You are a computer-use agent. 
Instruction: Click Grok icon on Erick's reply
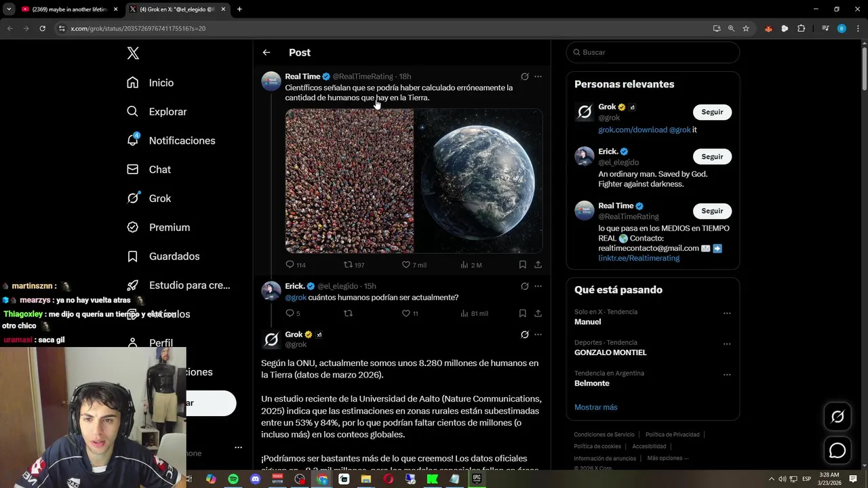524,286
